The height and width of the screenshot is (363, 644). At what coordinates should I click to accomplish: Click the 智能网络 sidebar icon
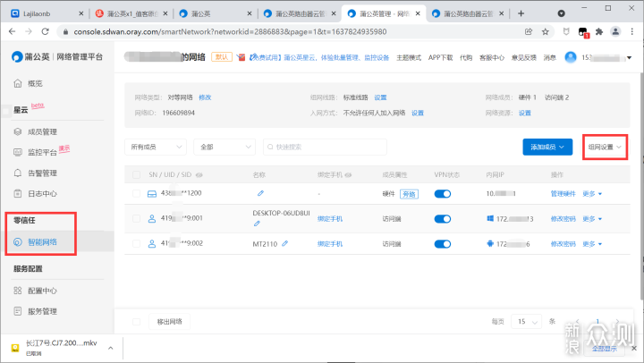coord(18,242)
